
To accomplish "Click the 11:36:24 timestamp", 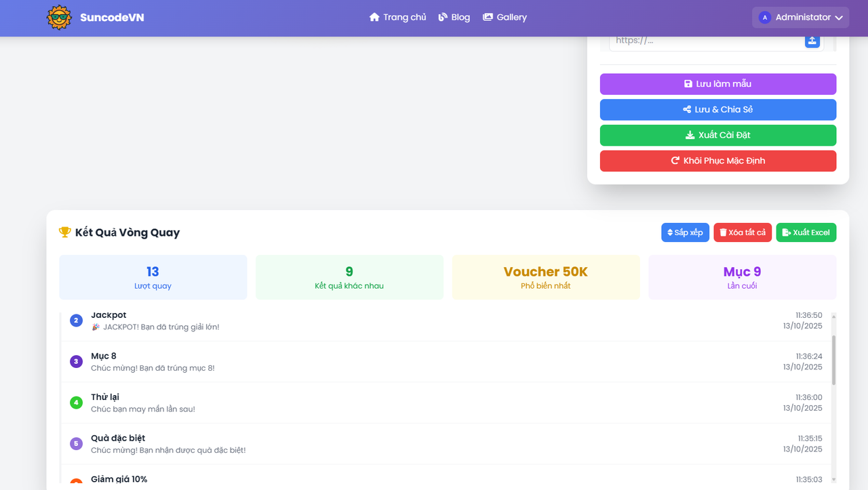I will pyautogui.click(x=809, y=356).
